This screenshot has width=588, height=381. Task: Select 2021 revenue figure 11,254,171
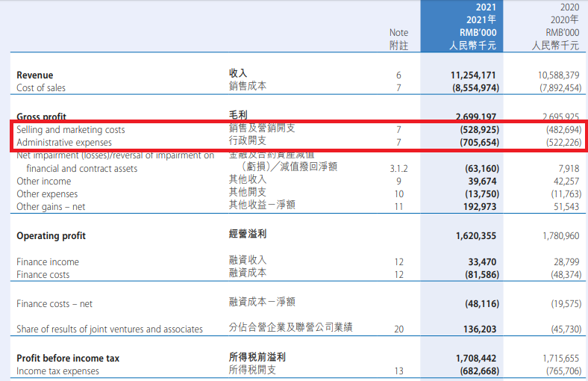click(x=474, y=75)
